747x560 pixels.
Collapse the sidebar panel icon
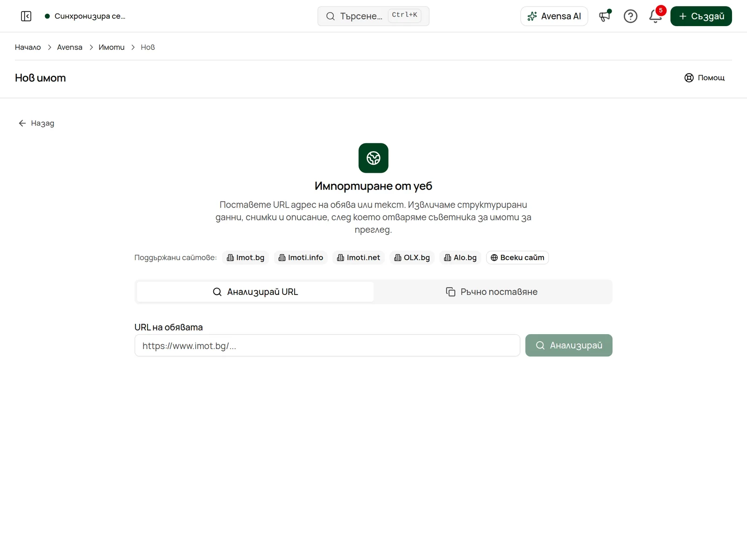tap(26, 16)
